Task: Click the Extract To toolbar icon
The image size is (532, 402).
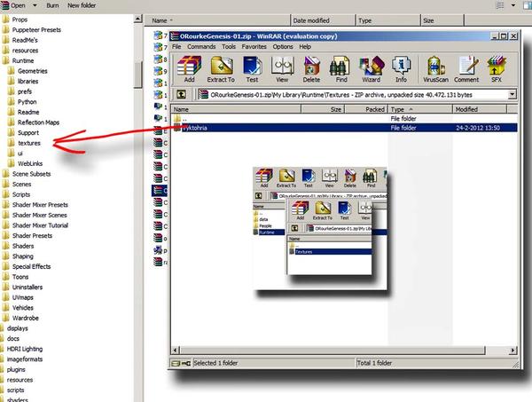Action: 221,69
